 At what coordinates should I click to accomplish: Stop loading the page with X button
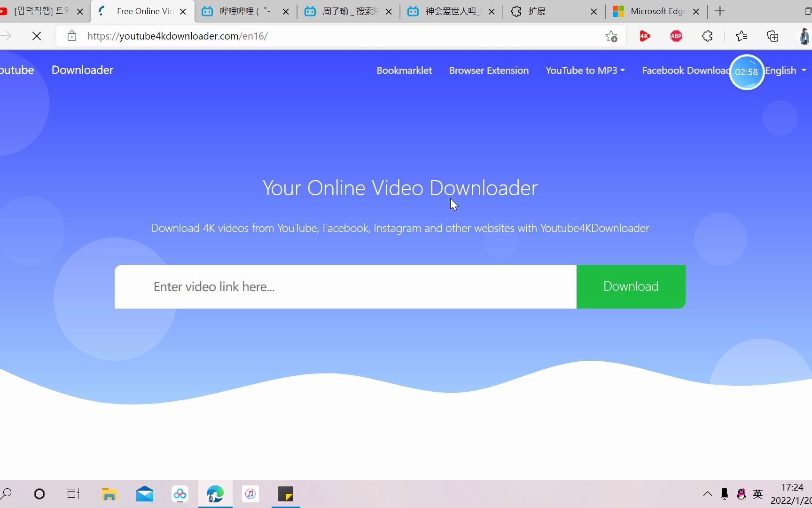pyautogui.click(x=37, y=36)
